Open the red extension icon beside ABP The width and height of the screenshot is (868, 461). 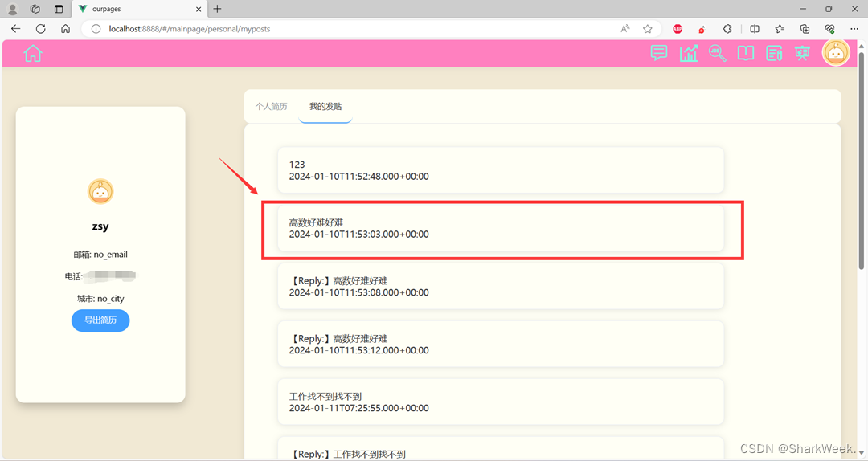click(x=702, y=29)
